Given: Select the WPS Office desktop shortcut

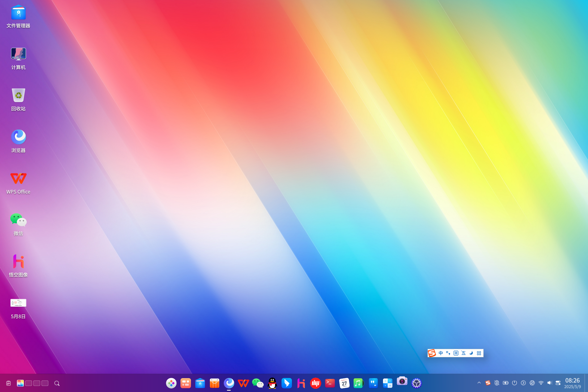Looking at the screenshot, I should [x=18, y=183].
